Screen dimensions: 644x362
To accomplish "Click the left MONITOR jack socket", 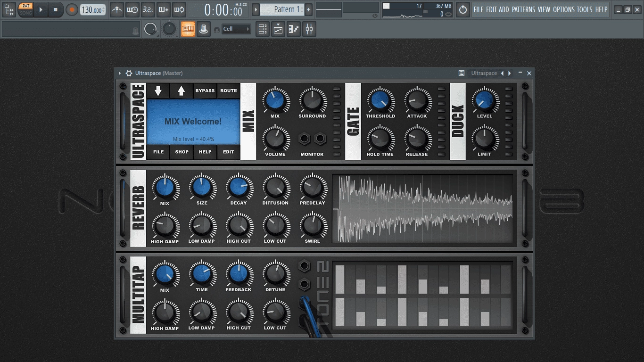I will [305, 139].
